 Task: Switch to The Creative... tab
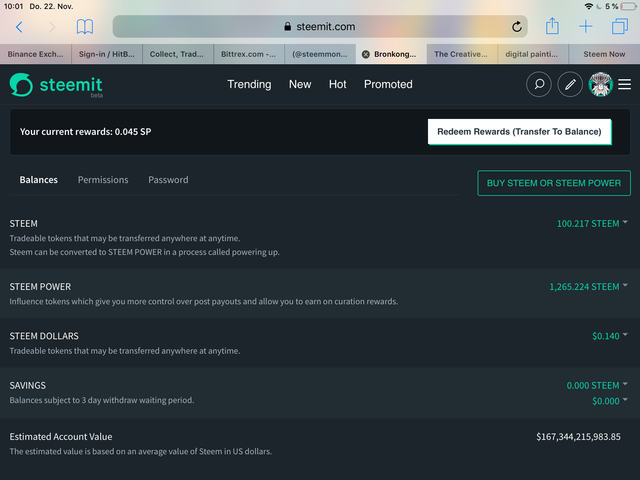tap(462, 54)
